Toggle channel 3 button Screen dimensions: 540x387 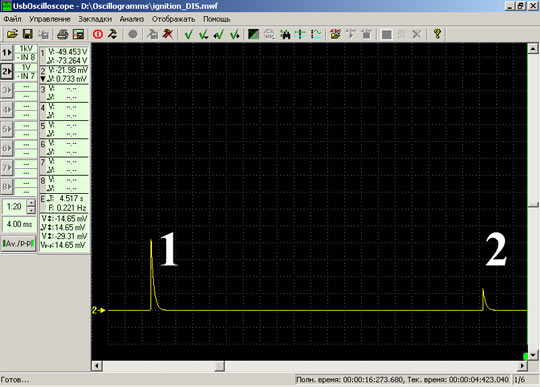[x=7, y=91]
